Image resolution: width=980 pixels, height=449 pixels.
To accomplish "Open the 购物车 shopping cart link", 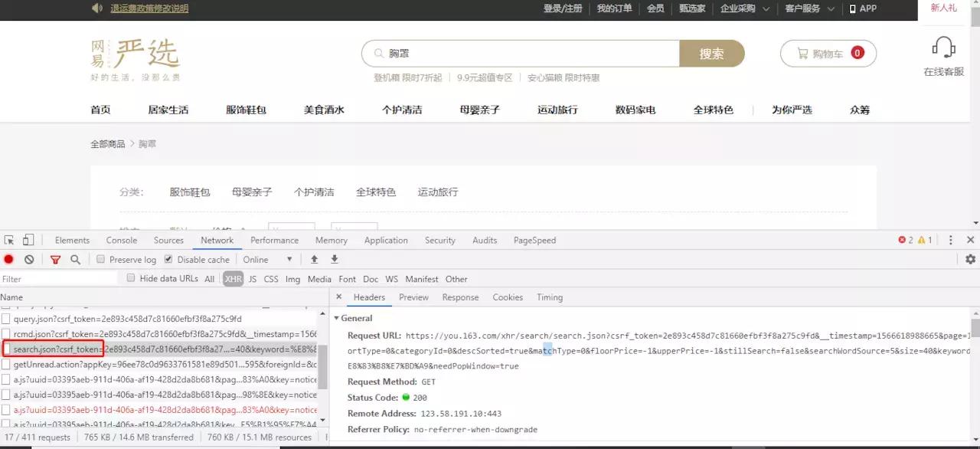I will click(828, 54).
